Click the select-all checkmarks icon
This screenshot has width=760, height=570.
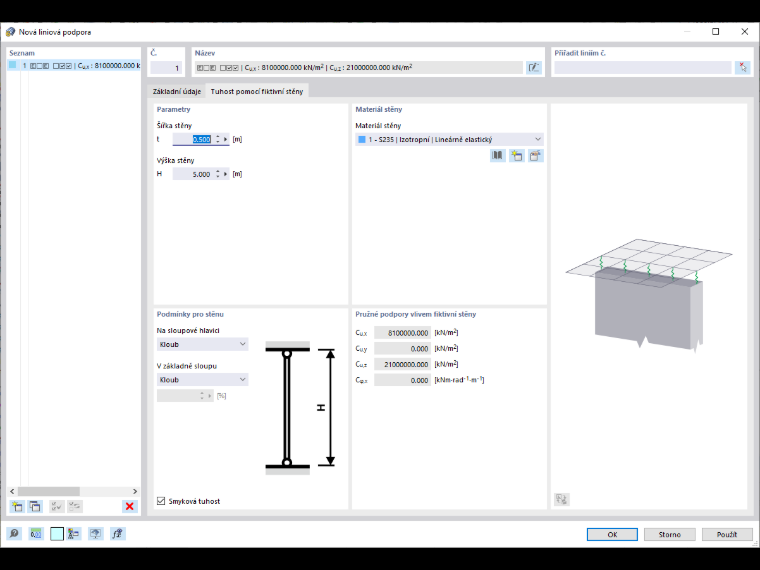click(56, 507)
